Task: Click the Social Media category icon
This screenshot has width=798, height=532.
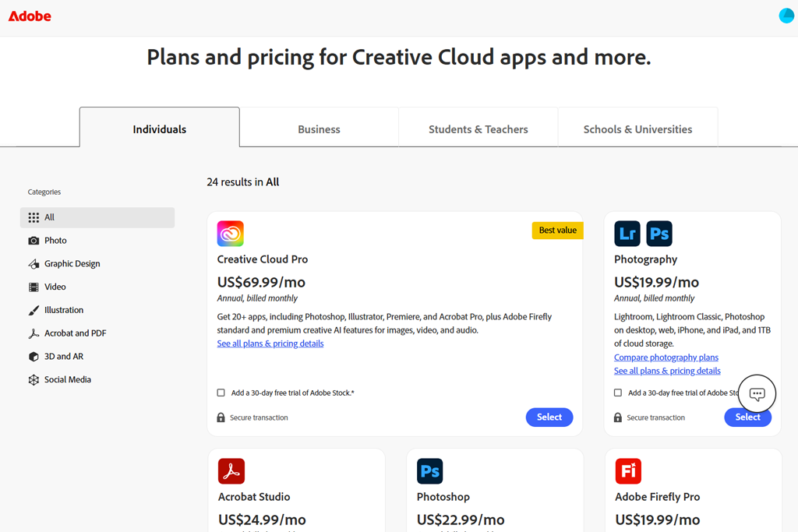Action: pyautogui.click(x=34, y=380)
